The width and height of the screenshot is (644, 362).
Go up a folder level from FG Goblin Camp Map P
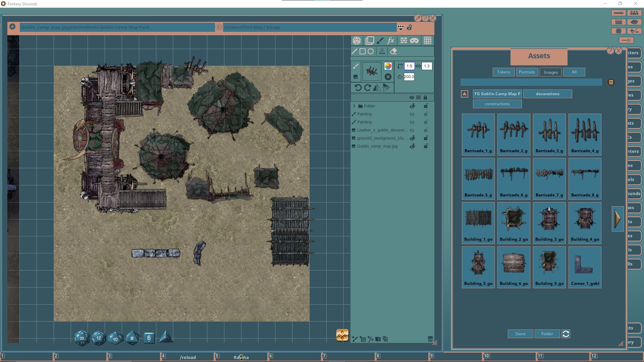(x=464, y=94)
